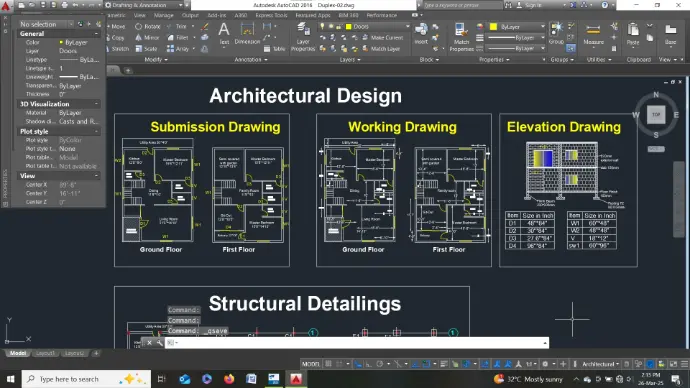Click the MODEL button in status bar
This screenshot has width=690, height=388.
(x=311, y=364)
